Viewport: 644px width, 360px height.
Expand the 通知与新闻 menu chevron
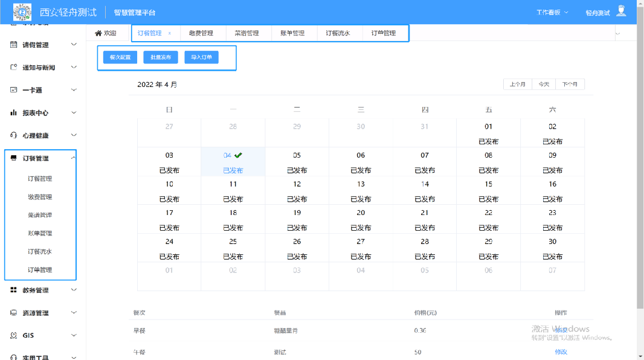point(74,67)
